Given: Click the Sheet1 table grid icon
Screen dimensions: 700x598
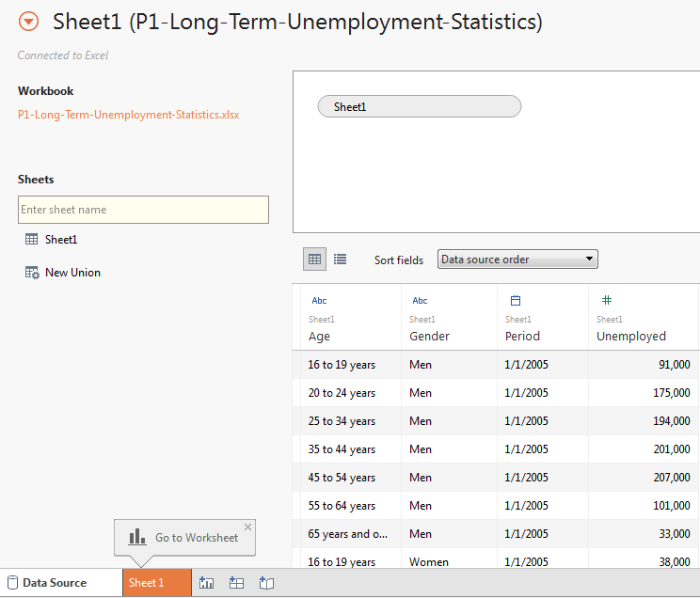Looking at the screenshot, I should click(x=31, y=239).
